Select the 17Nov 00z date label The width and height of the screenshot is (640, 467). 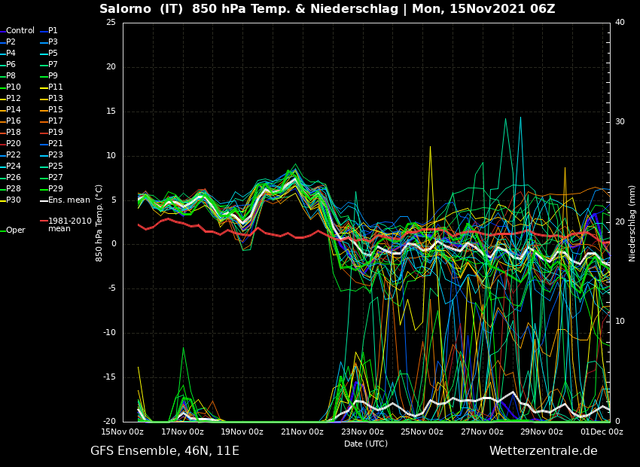(183, 432)
